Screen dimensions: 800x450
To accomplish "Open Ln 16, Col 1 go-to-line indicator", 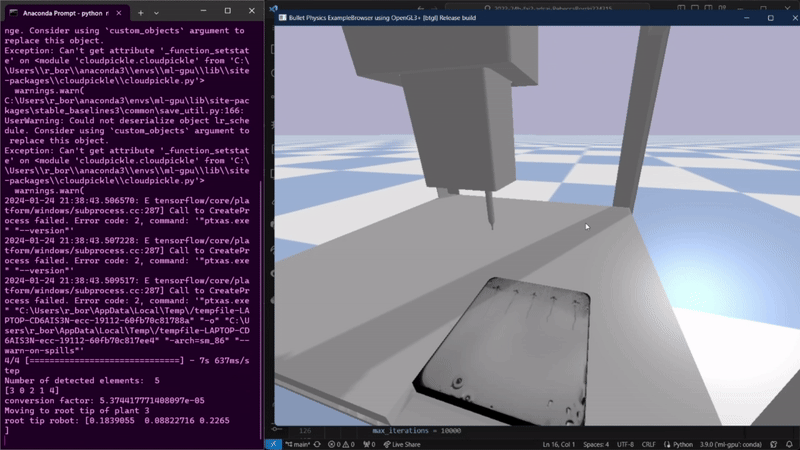I will coord(559,444).
